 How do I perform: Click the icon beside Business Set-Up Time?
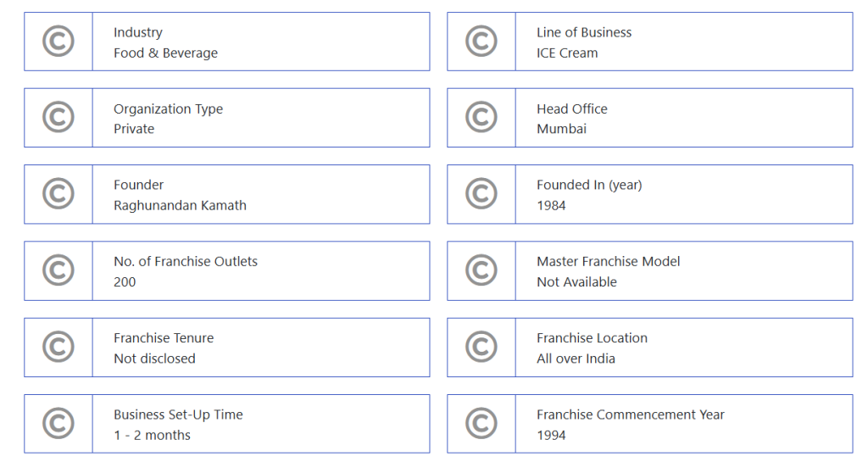(58, 423)
